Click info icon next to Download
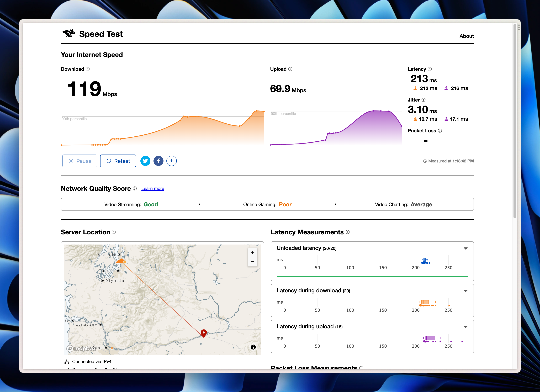540x392 pixels. click(x=88, y=69)
